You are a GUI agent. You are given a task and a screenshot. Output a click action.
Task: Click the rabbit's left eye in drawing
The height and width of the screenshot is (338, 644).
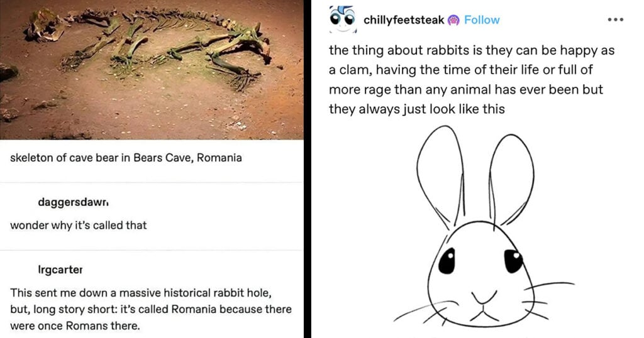tap(447, 261)
